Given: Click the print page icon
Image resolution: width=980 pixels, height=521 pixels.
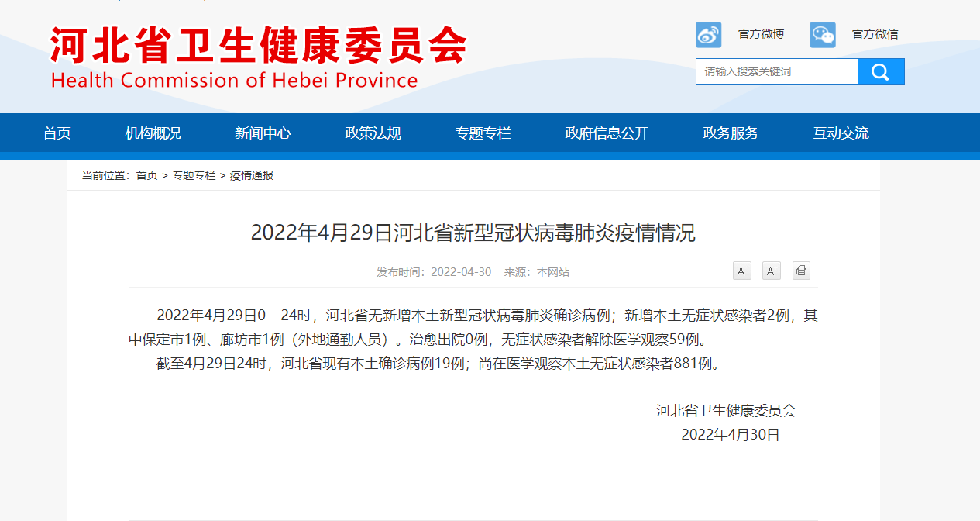Looking at the screenshot, I should (x=801, y=271).
